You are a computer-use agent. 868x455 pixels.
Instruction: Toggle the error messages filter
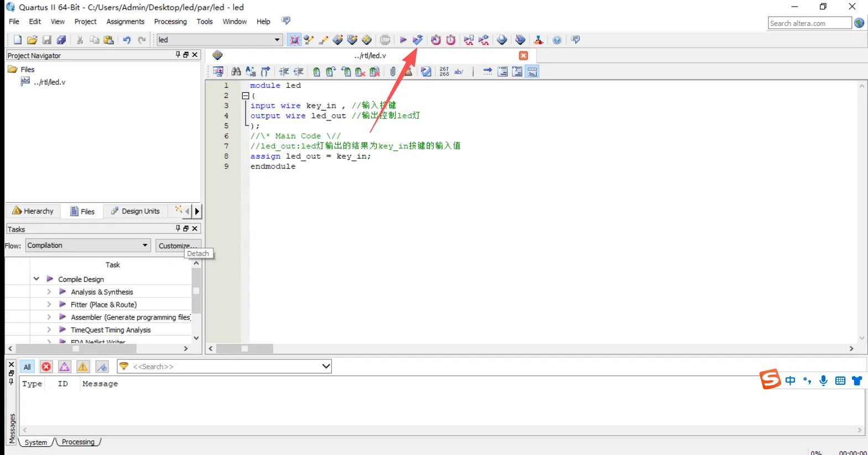[x=46, y=367]
